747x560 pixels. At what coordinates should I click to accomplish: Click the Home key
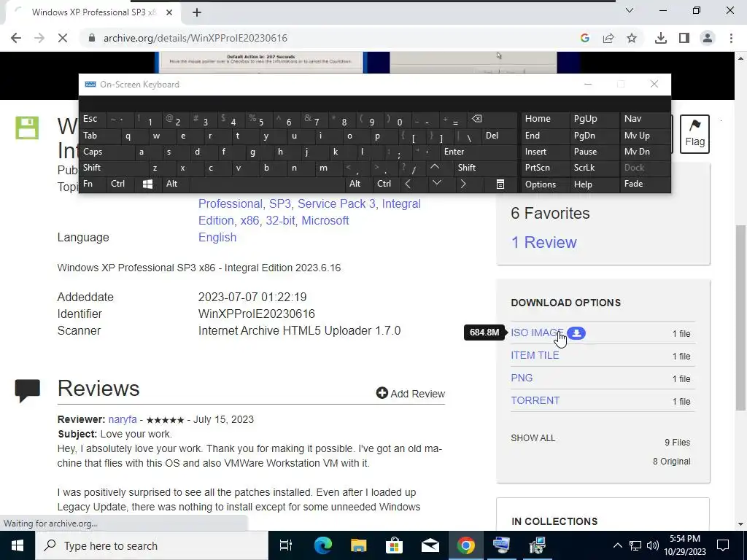click(545, 119)
